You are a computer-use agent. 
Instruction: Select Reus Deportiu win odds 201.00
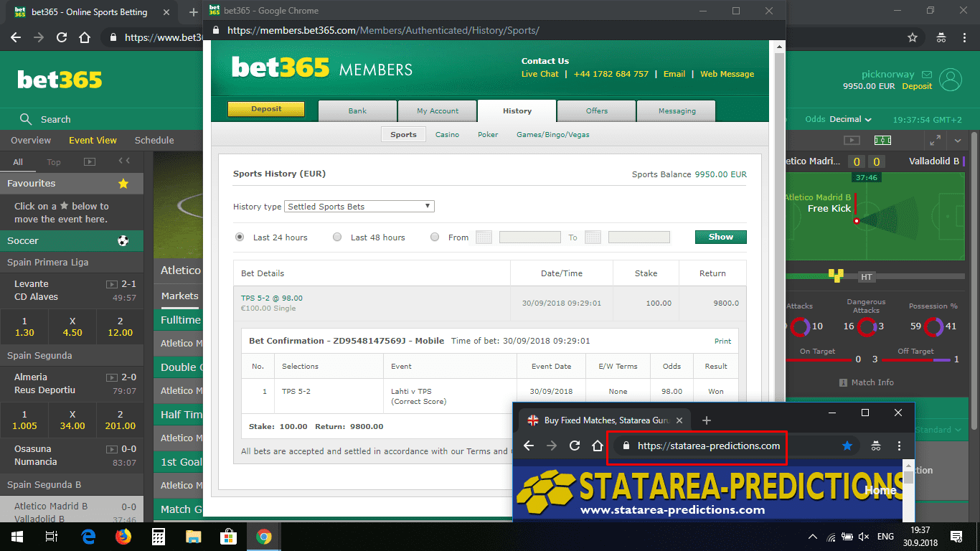(x=120, y=420)
